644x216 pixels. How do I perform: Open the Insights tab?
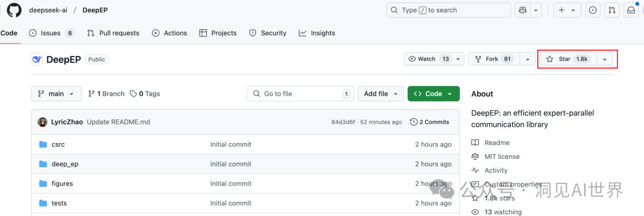tap(317, 33)
